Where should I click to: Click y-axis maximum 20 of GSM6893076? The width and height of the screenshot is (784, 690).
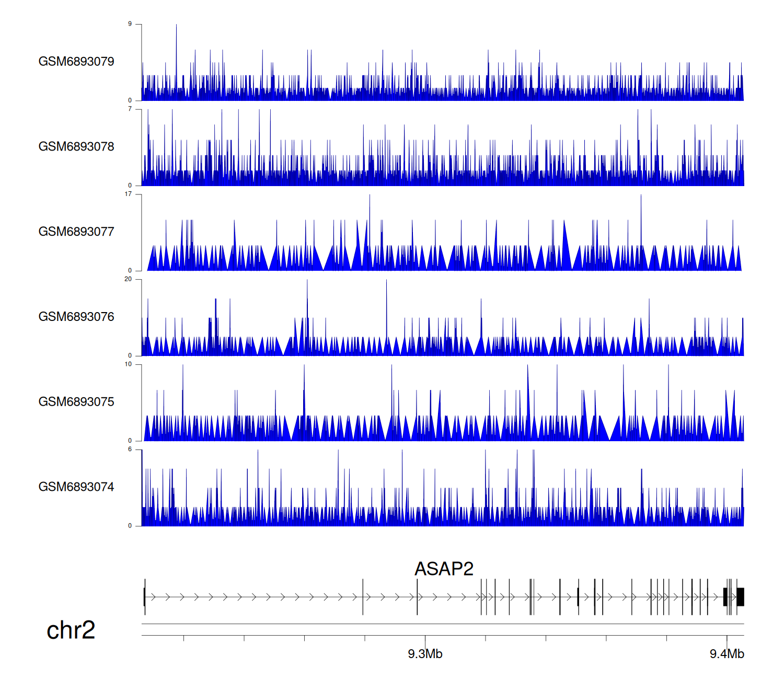128,279
